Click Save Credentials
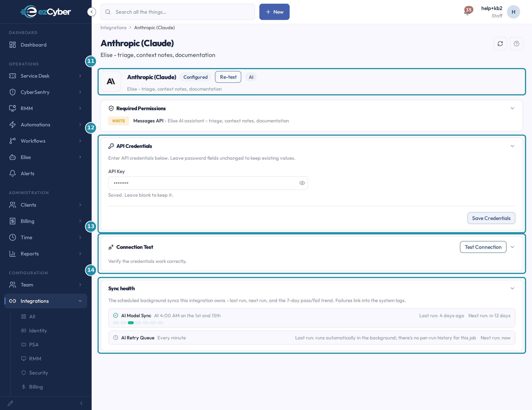 pyautogui.click(x=491, y=218)
